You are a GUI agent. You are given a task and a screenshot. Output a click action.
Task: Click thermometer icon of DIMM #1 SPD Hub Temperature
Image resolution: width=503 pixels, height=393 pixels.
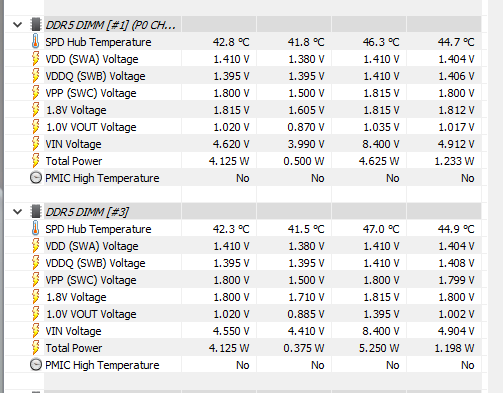coord(35,42)
